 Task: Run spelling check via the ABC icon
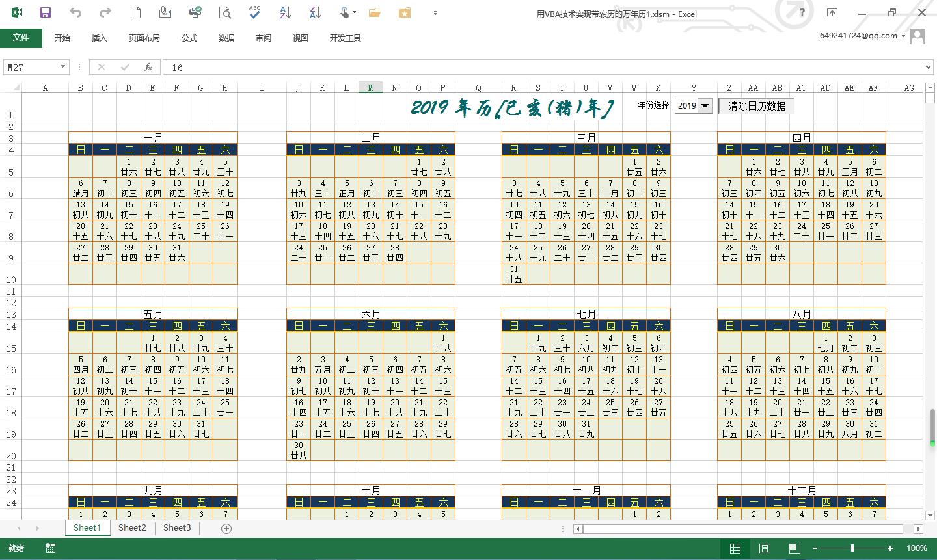[254, 12]
